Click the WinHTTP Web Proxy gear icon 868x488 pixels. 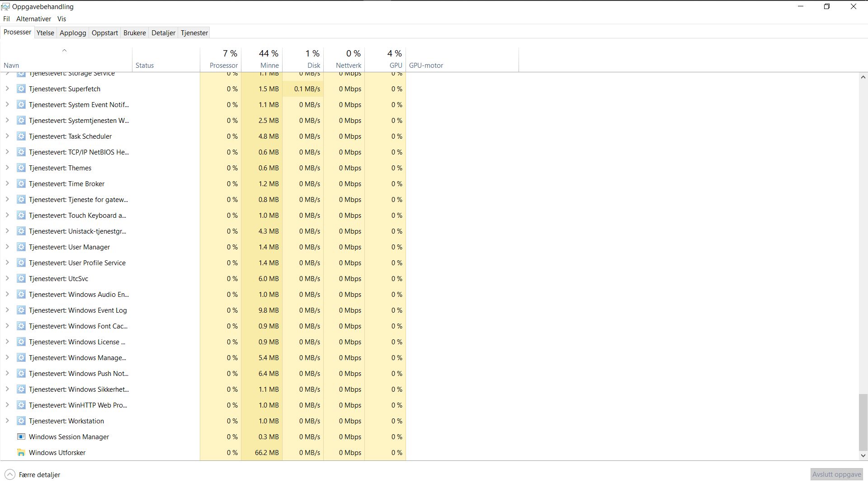(21, 405)
